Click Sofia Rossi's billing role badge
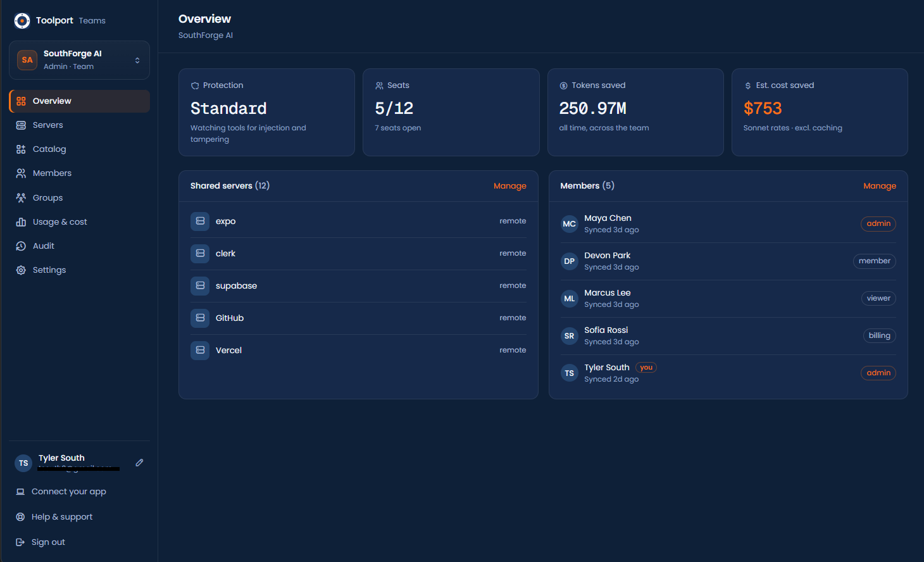Viewport: 924px width, 562px height. click(x=879, y=336)
